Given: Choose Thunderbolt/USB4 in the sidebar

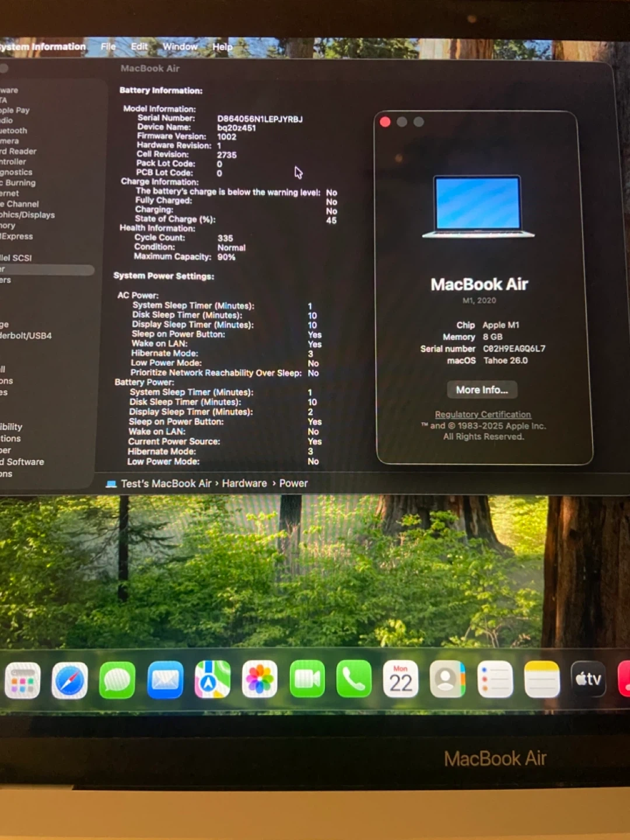Looking at the screenshot, I should point(26,335).
